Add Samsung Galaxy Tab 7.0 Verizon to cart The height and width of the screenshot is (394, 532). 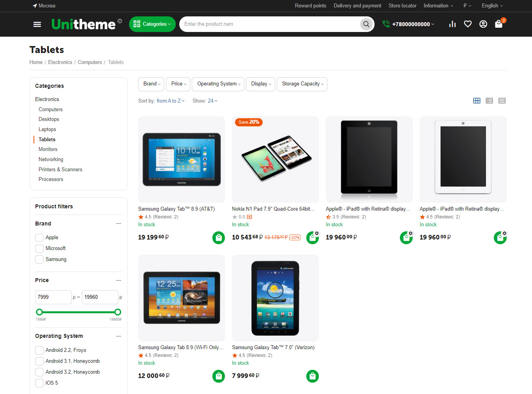point(313,376)
